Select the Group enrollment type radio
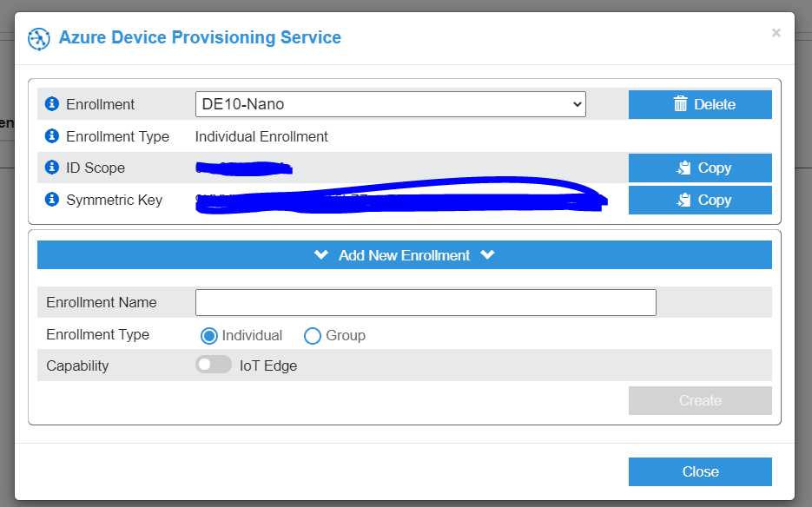Viewport: 812px width, 507px height. [313, 336]
